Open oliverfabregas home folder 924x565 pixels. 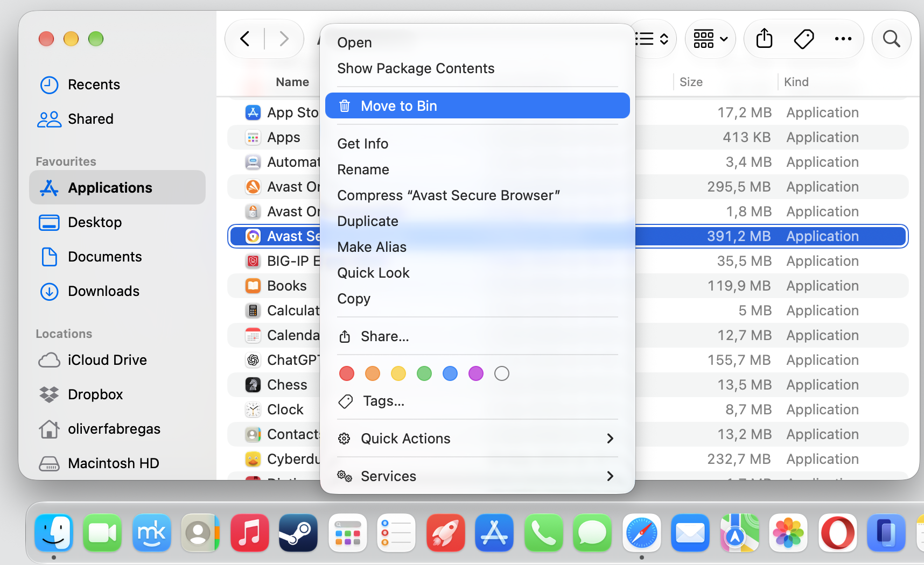point(117,429)
